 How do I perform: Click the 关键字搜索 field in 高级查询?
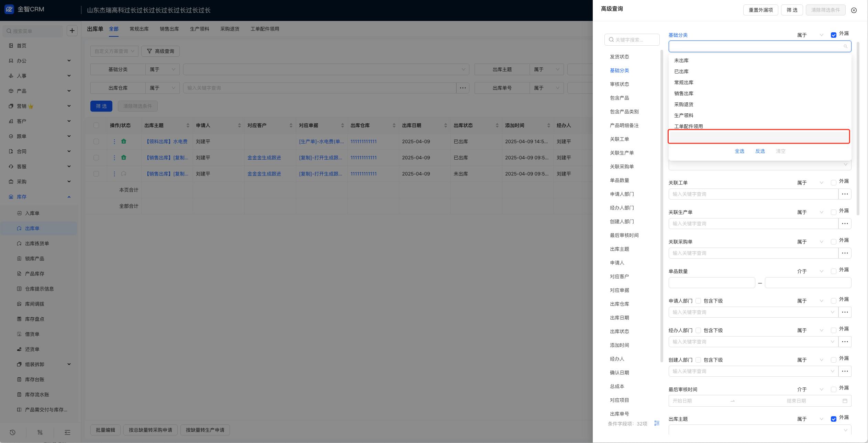[x=632, y=40]
